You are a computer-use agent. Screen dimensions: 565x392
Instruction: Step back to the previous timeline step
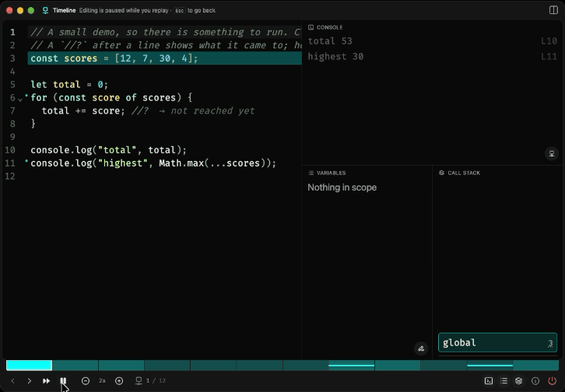pos(13,381)
